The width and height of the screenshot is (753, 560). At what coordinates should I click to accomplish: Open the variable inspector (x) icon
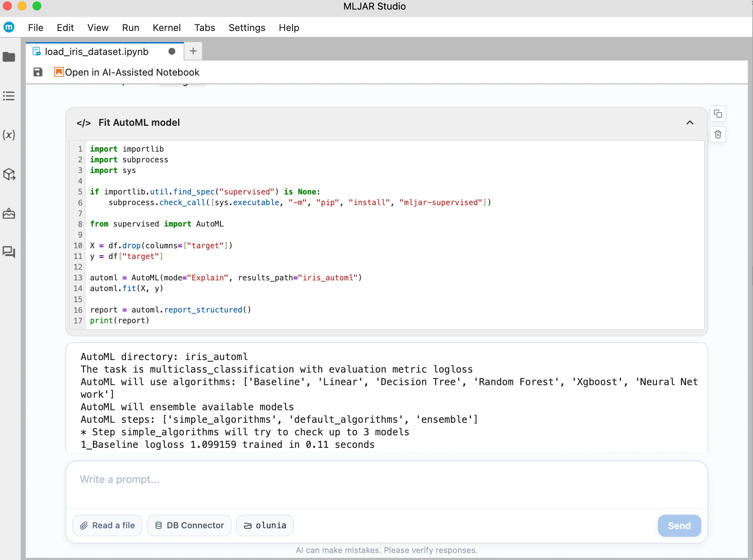(x=9, y=135)
